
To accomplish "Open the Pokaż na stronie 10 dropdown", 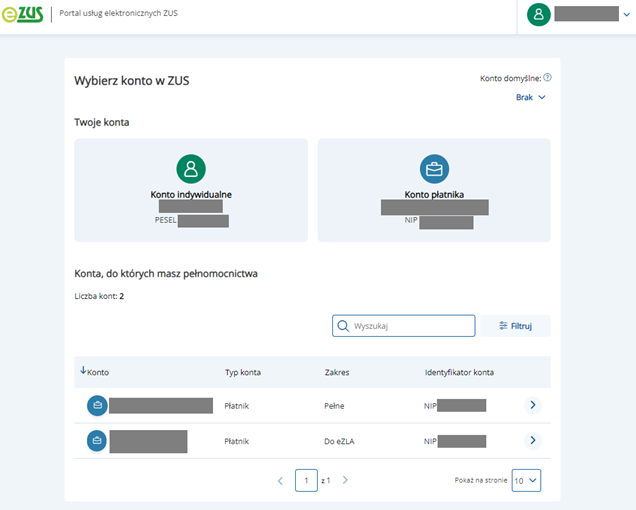I will click(x=526, y=480).
